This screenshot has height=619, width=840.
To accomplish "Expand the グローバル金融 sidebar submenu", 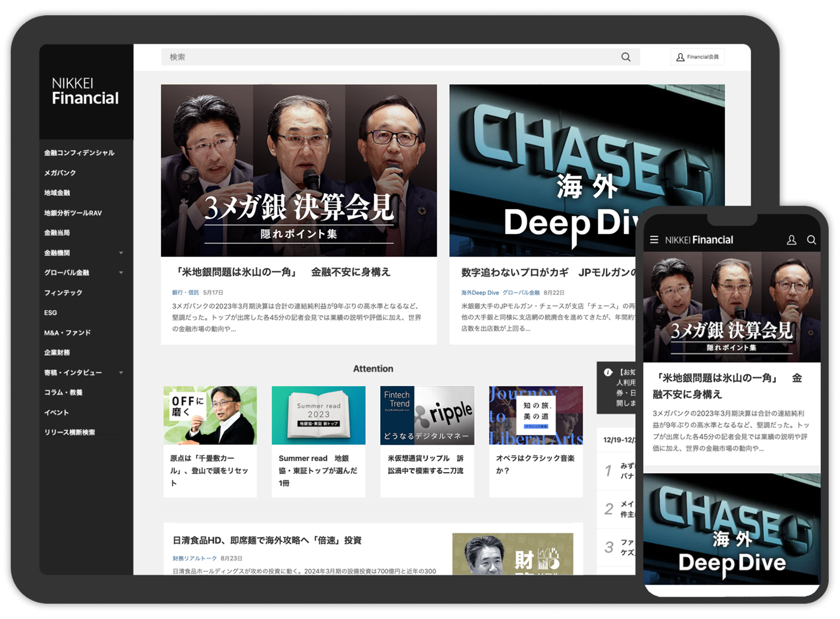I will point(121,273).
